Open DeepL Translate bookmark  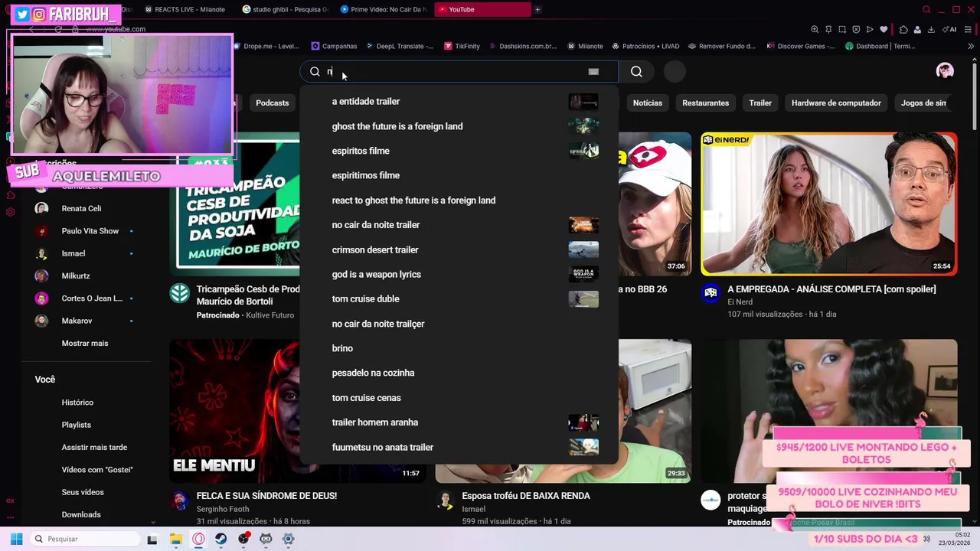pyautogui.click(x=400, y=46)
